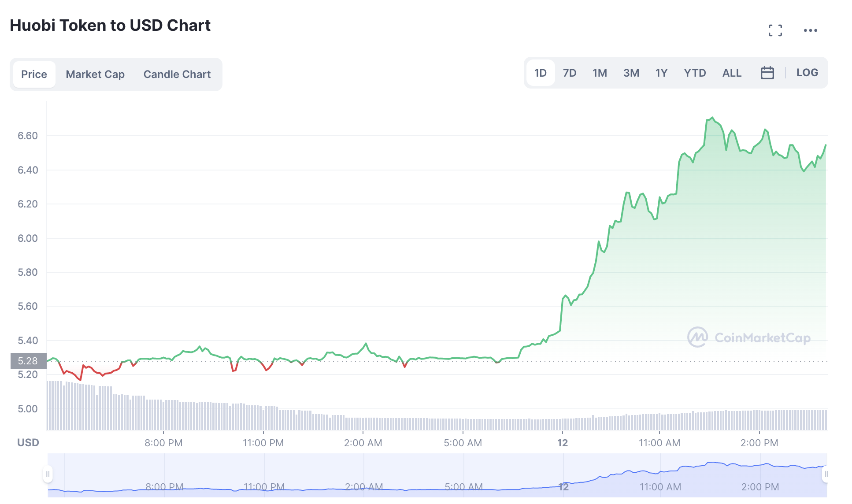
Task: Select the 1D time range
Action: click(540, 73)
